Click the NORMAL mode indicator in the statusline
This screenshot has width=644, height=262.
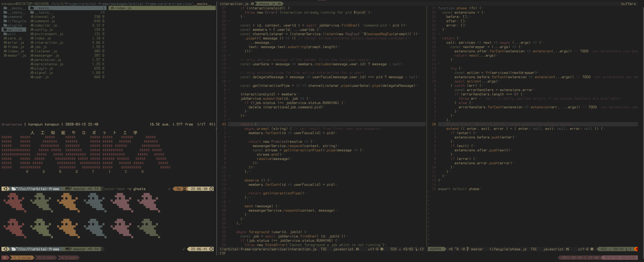(x=436, y=249)
